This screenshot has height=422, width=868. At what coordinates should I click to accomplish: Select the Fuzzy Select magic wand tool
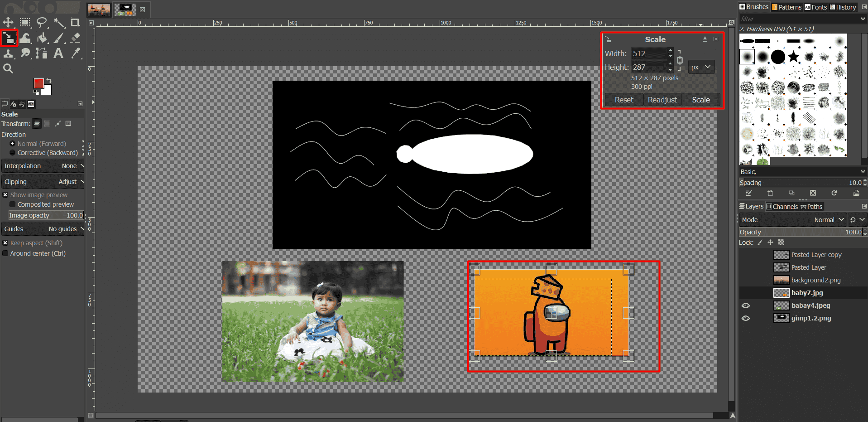tap(59, 22)
